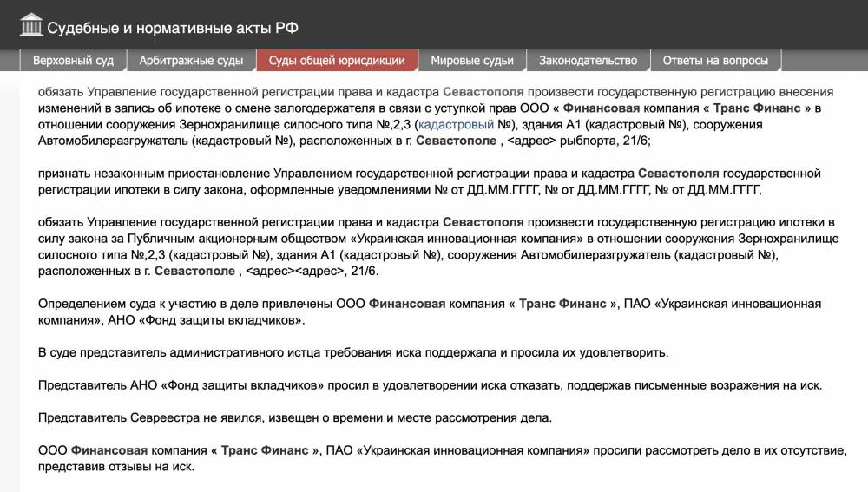Open the «Законодательство» section tab
Viewport: 868px width, 492px height.
click(x=588, y=61)
